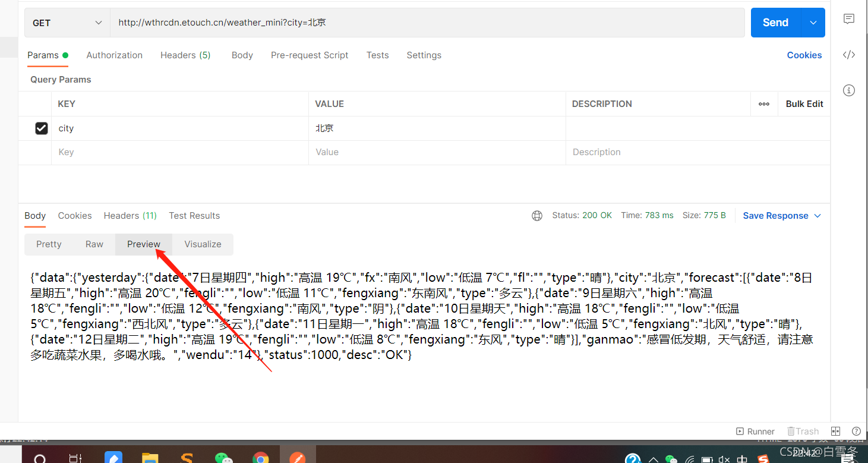Viewport: 868px width, 463px height.
Task: Switch response view to Pretty
Action: click(49, 244)
